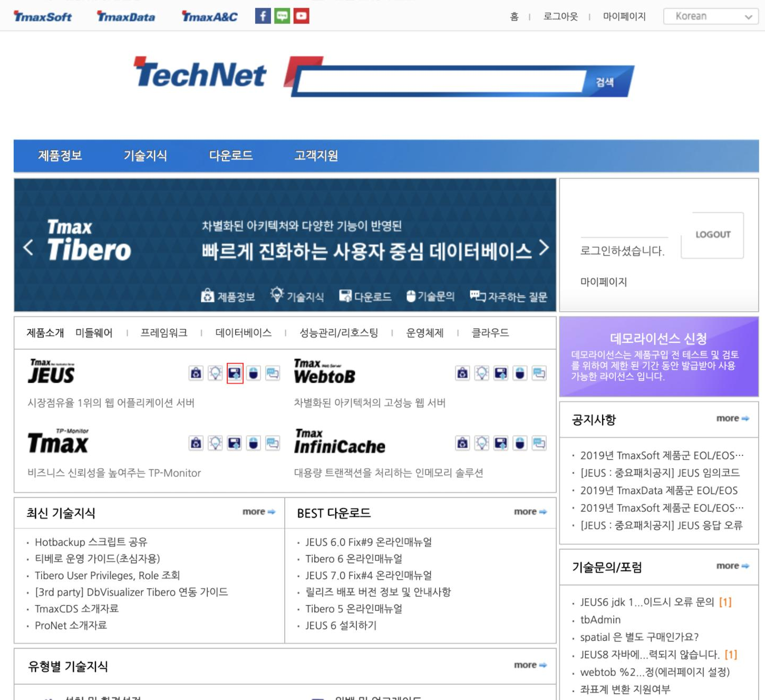Screen dimensions: 765x700
Task: Click more next to BEST 다운로드
Action: [x=530, y=512]
